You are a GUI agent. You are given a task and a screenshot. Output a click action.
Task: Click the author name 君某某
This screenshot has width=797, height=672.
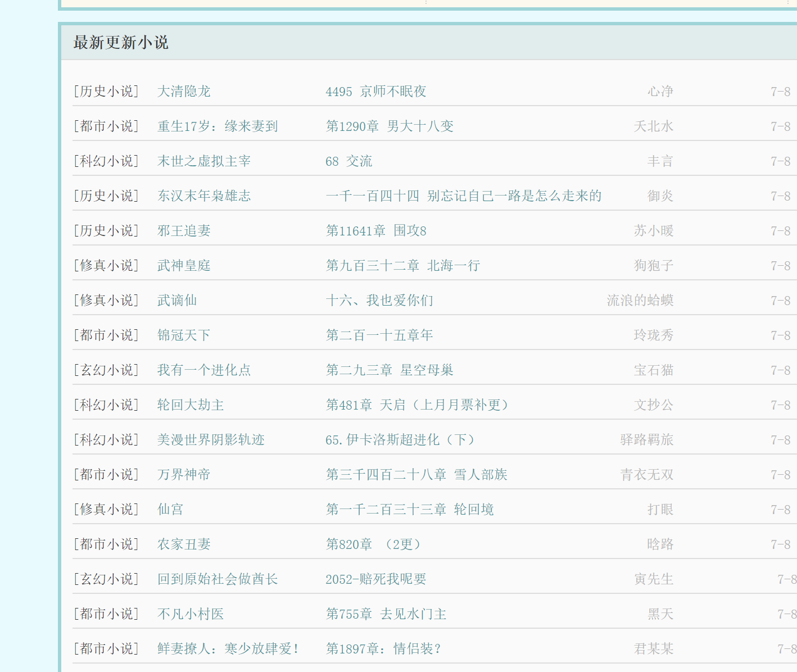coord(654,649)
